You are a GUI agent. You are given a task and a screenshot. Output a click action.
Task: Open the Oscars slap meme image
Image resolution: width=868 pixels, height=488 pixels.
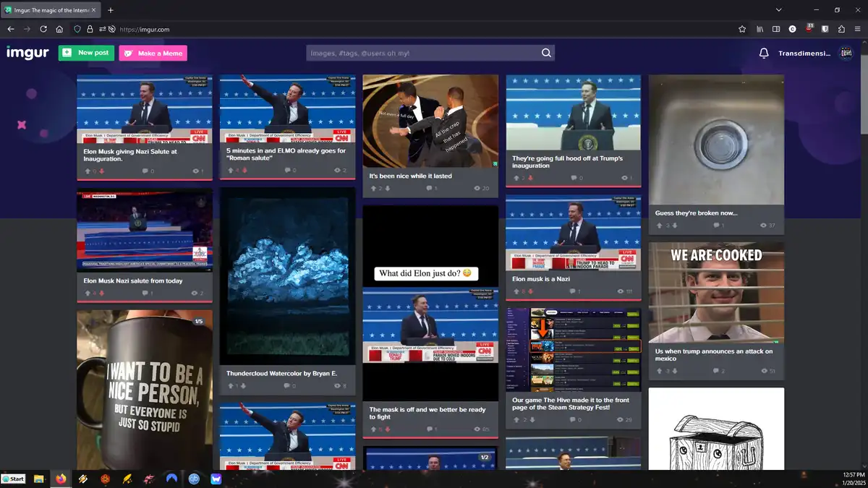coord(430,121)
